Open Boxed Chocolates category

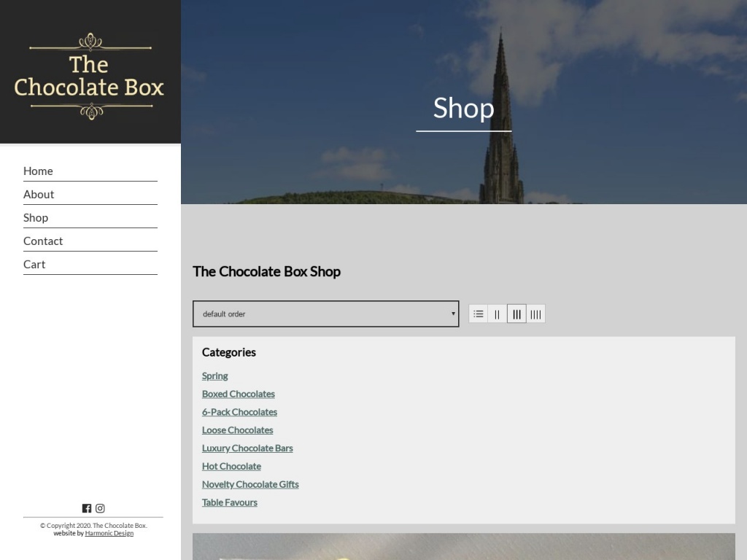238,394
